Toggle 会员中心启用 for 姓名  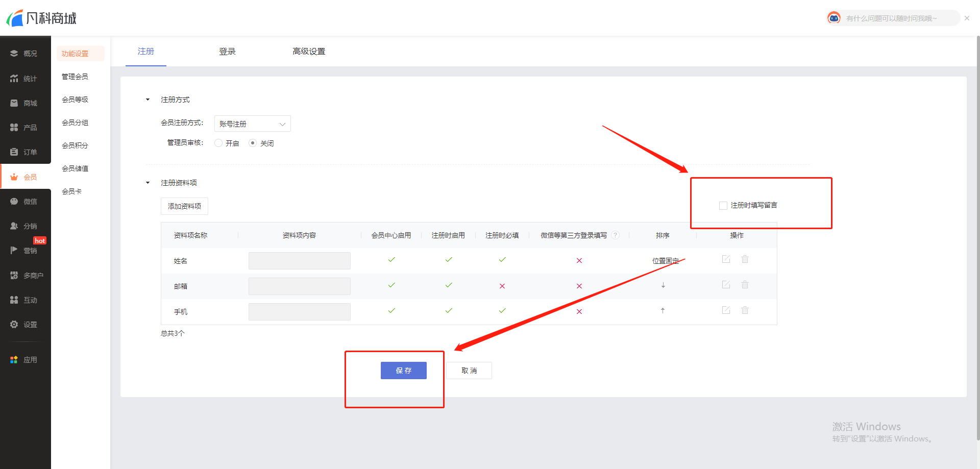click(x=391, y=260)
